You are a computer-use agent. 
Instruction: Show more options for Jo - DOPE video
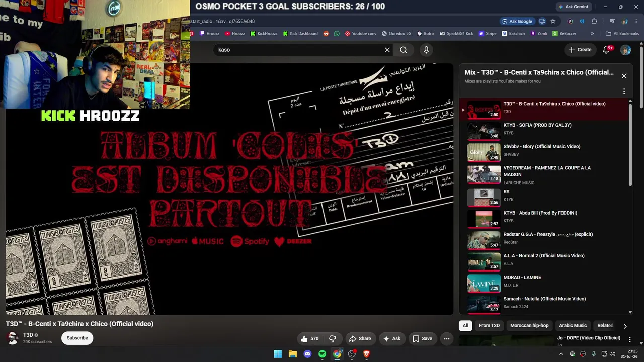click(629, 339)
